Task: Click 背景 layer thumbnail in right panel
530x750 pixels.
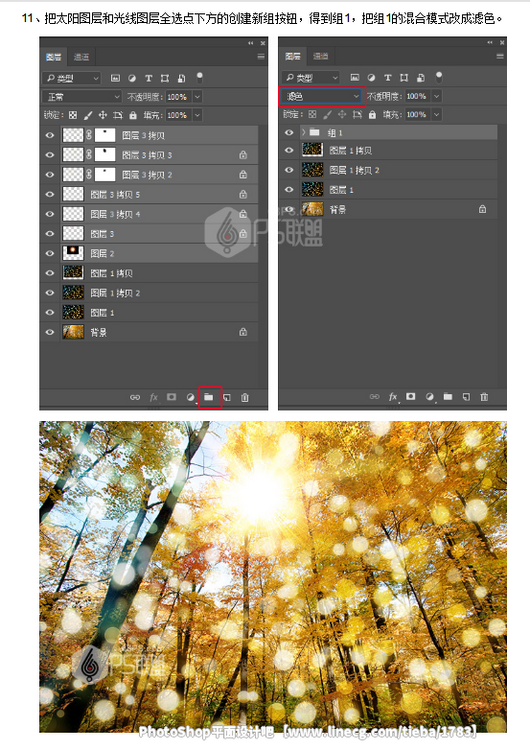Action: [x=312, y=209]
